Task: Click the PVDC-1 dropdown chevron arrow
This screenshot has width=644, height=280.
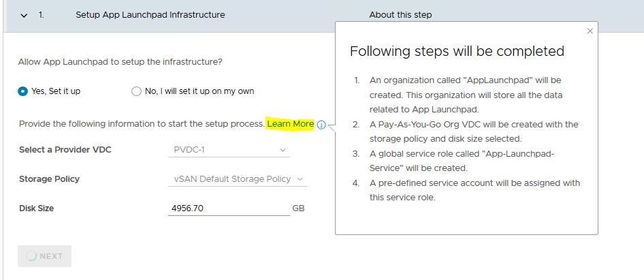Action: click(x=283, y=150)
